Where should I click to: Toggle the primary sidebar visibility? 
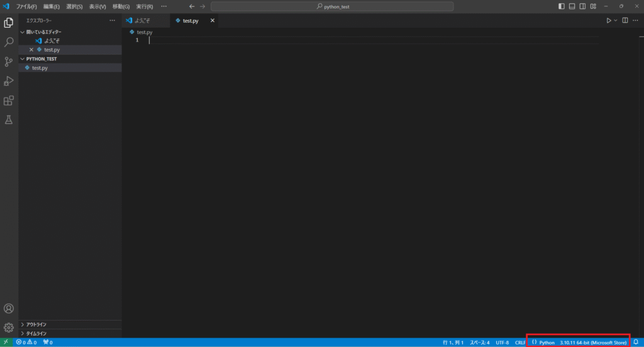click(562, 6)
